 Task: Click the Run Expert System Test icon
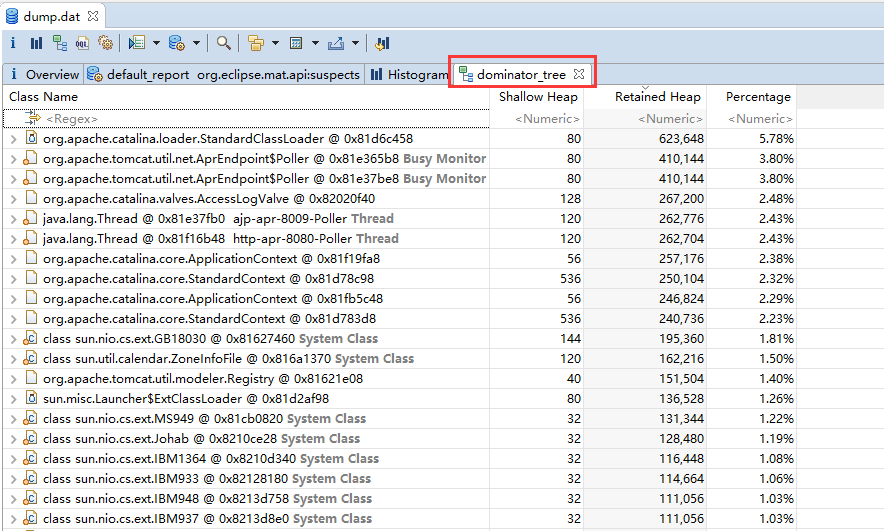(x=137, y=43)
